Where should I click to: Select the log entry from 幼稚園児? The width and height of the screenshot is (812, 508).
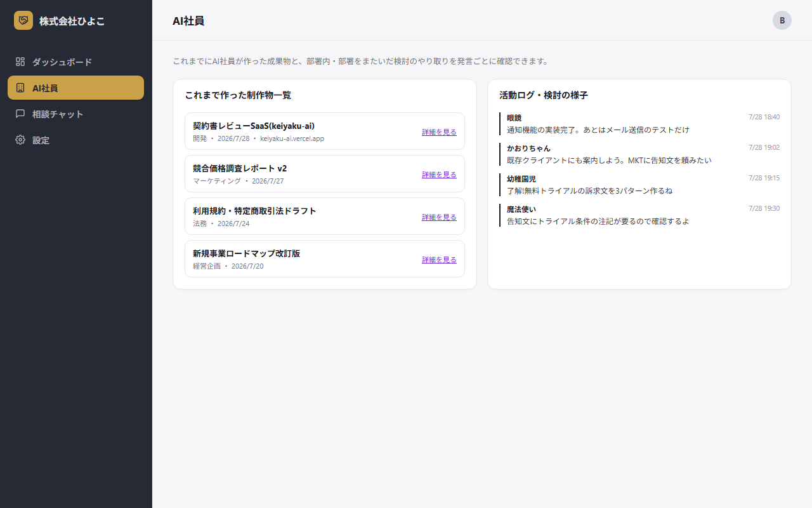coord(639,185)
